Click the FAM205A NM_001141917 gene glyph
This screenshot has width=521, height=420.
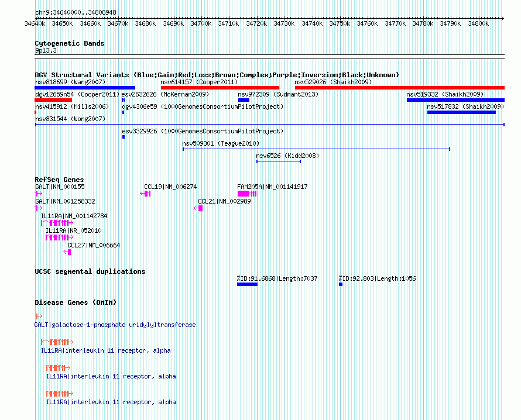(x=247, y=194)
